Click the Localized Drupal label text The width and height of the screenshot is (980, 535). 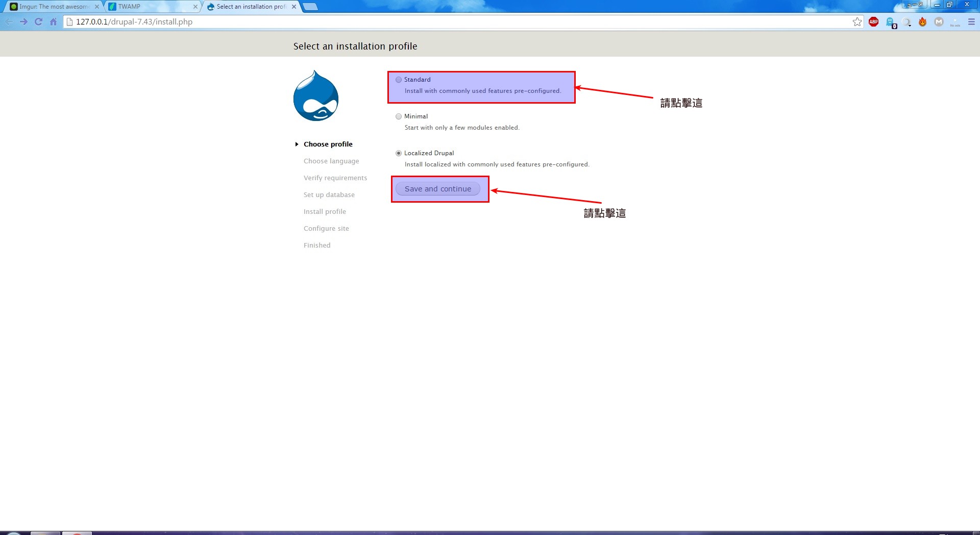coord(429,153)
